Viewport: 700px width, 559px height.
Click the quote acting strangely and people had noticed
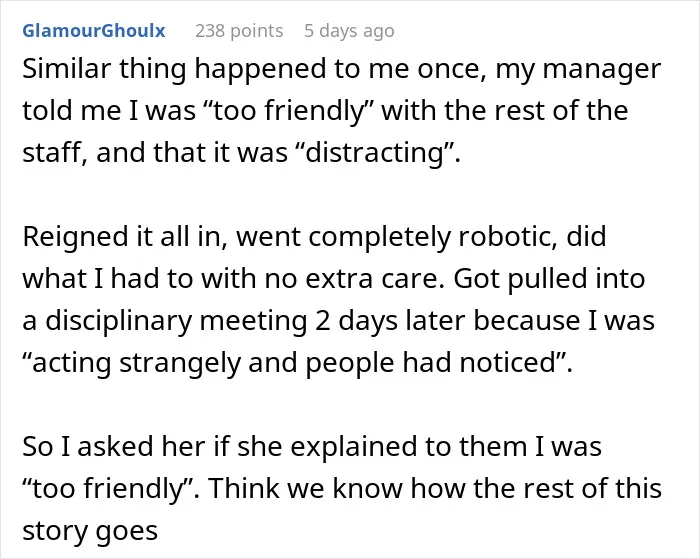pos(296,362)
